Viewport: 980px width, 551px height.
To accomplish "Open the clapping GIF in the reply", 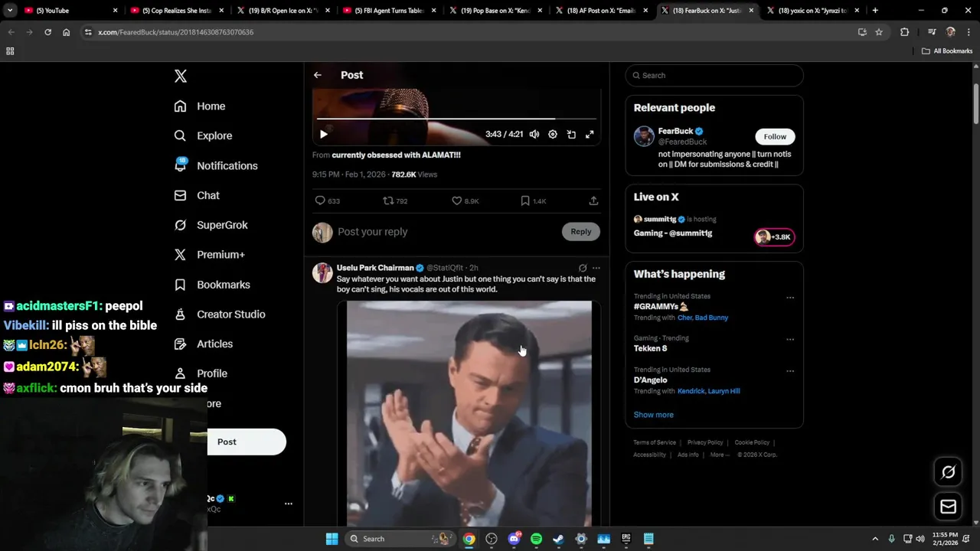I will pos(469,414).
